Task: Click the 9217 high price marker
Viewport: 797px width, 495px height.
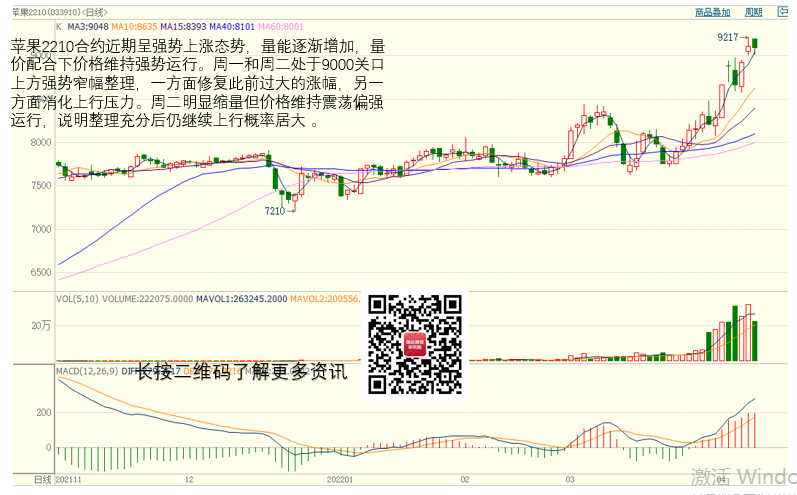Action: [727, 37]
